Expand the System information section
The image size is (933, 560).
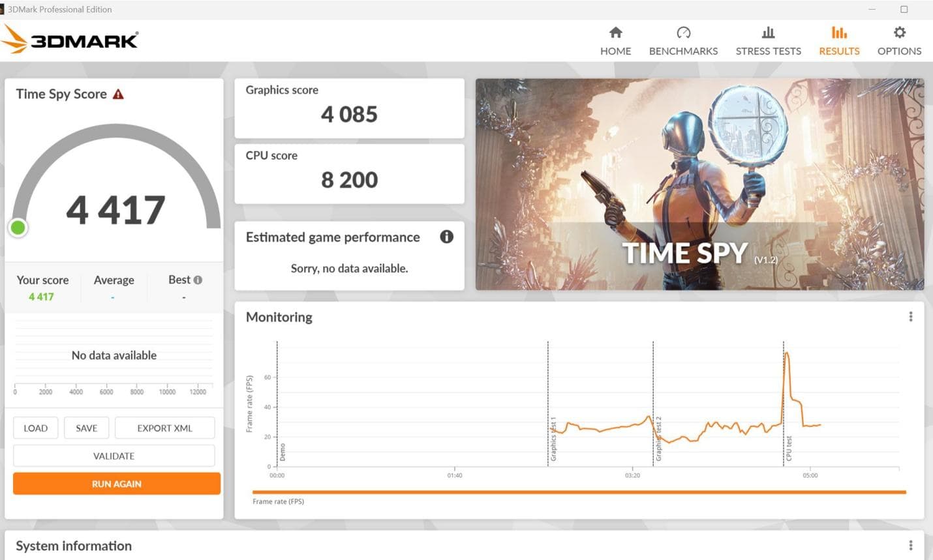pos(74,546)
